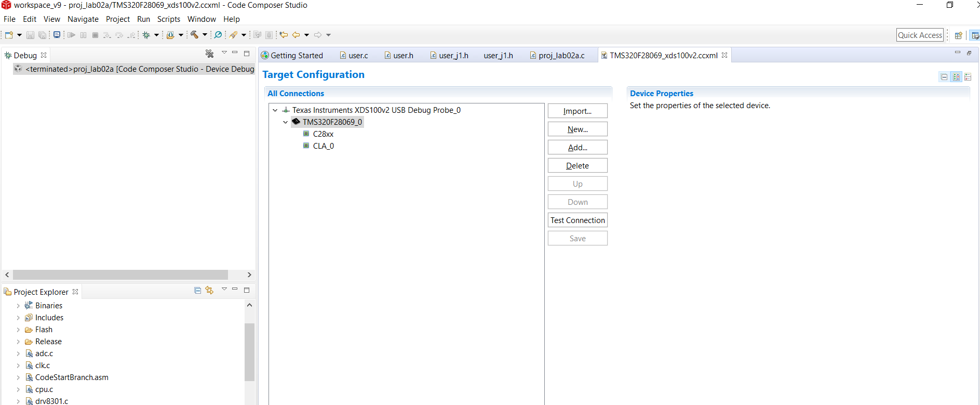Click the Load program folder icon
This screenshot has height=405, width=980.
[x=170, y=35]
